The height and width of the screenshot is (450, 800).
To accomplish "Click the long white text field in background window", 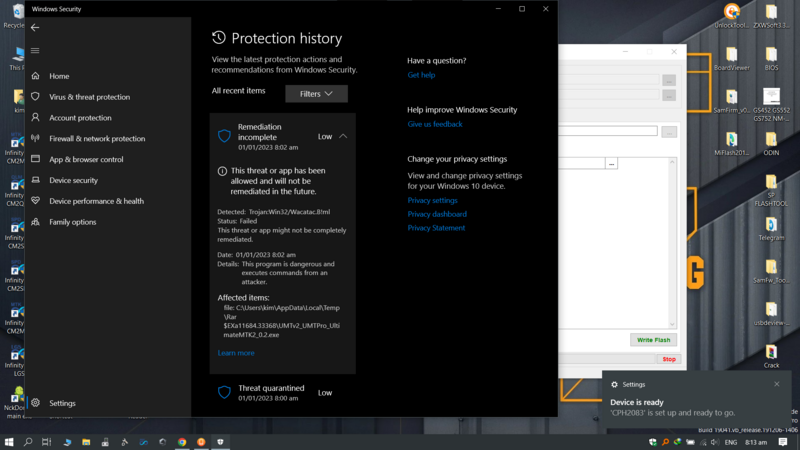I will tap(608, 131).
